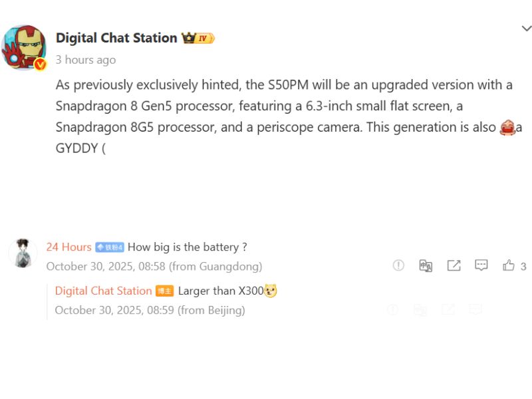Open Digital Chat Station's profile from the post header
The image size is (532, 399).
pyautogui.click(x=117, y=37)
